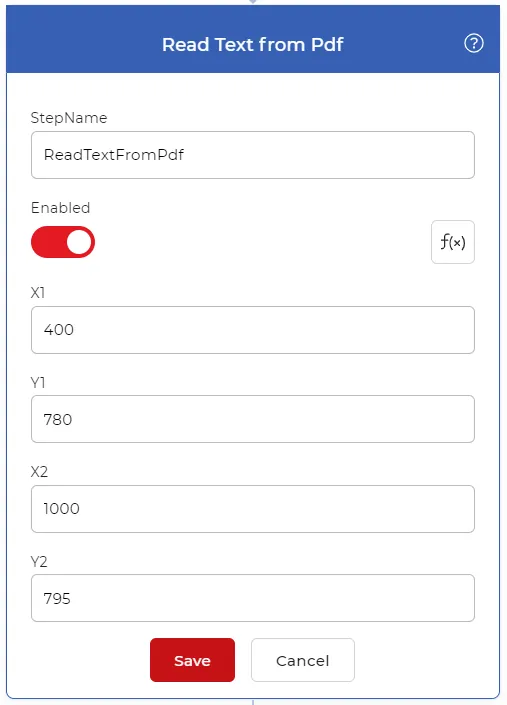This screenshot has height=705, width=507.
Task: Select the X2 field with value 1000
Action: point(253,509)
